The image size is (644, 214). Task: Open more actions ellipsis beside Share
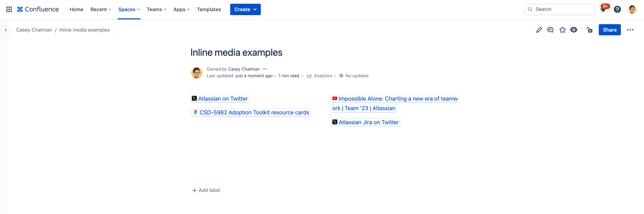(x=630, y=30)
